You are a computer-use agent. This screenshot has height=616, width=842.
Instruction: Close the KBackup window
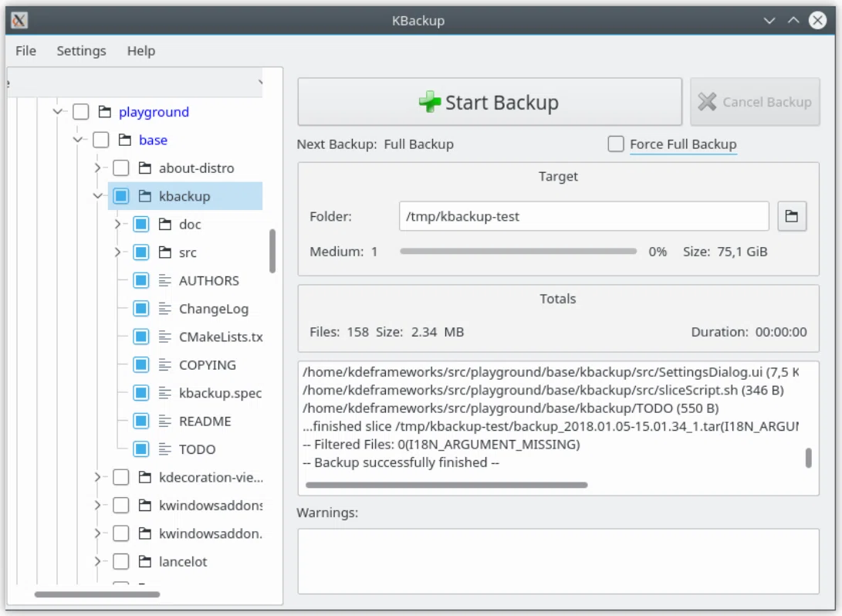[818, 20]
